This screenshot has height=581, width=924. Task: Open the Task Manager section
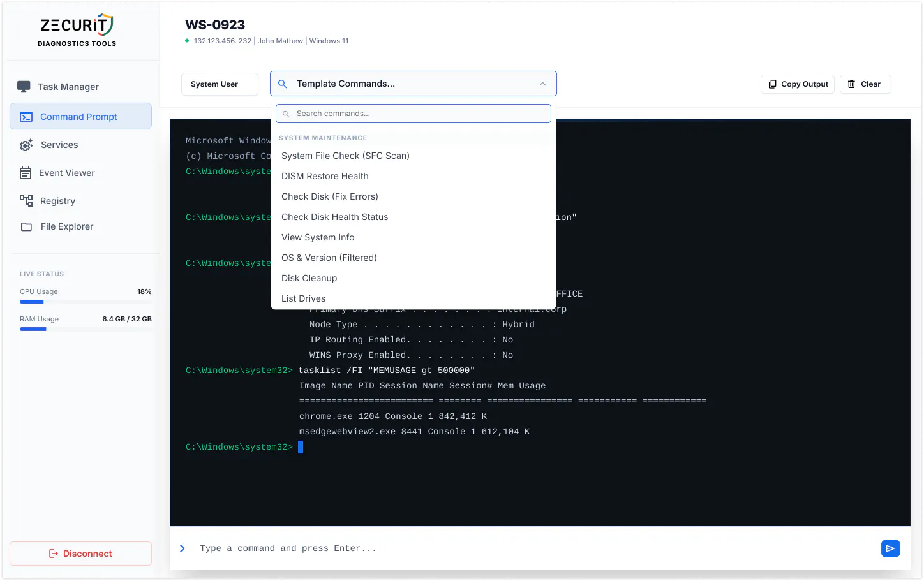click(80, 87)
